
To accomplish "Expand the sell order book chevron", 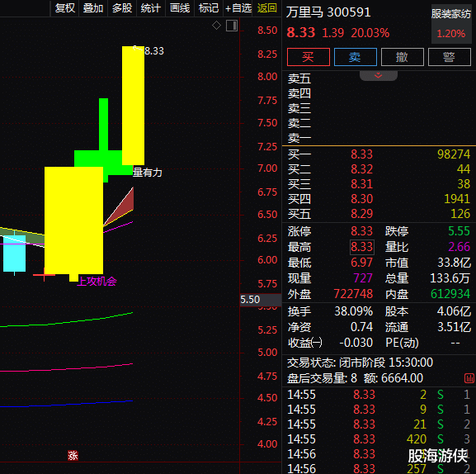I will pyautogui.click(x=379, y=75).
